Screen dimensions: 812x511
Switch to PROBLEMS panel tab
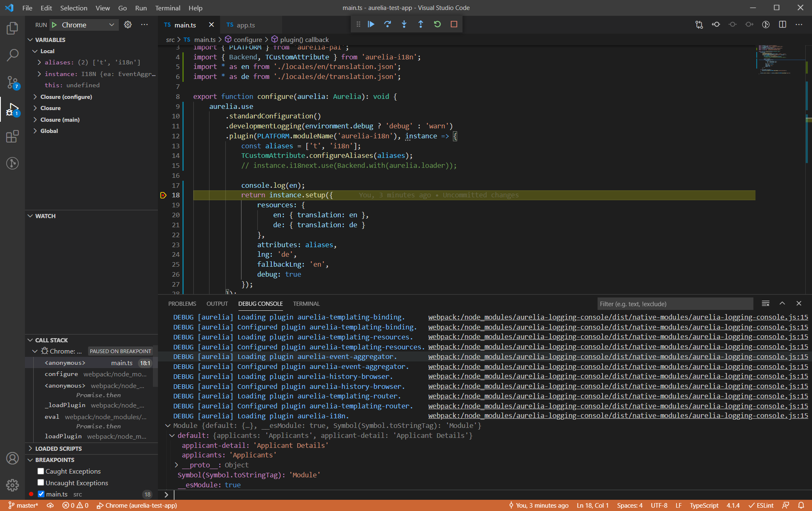(x=182, y=304)
